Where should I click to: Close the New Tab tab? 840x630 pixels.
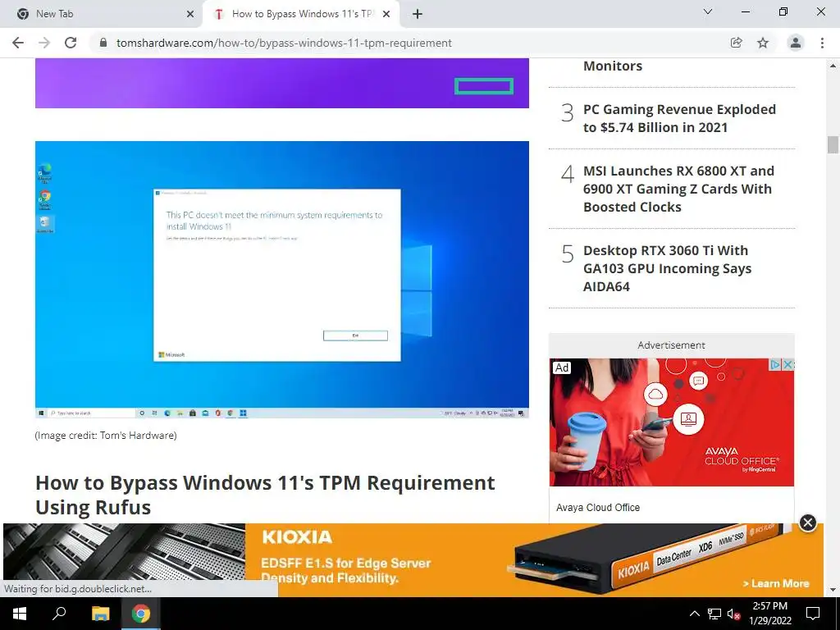point(190,14)
